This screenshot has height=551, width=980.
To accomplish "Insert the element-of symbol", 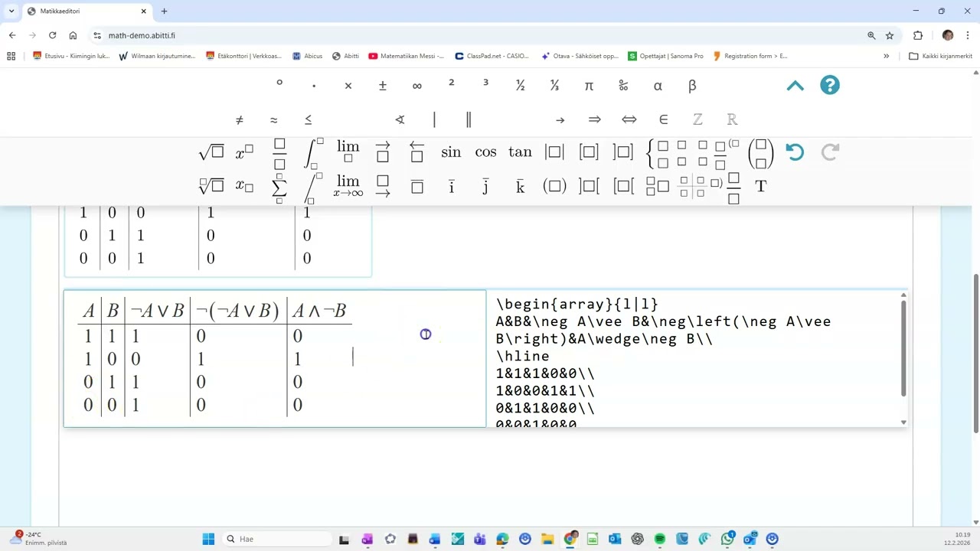I will tap(663, 119).
